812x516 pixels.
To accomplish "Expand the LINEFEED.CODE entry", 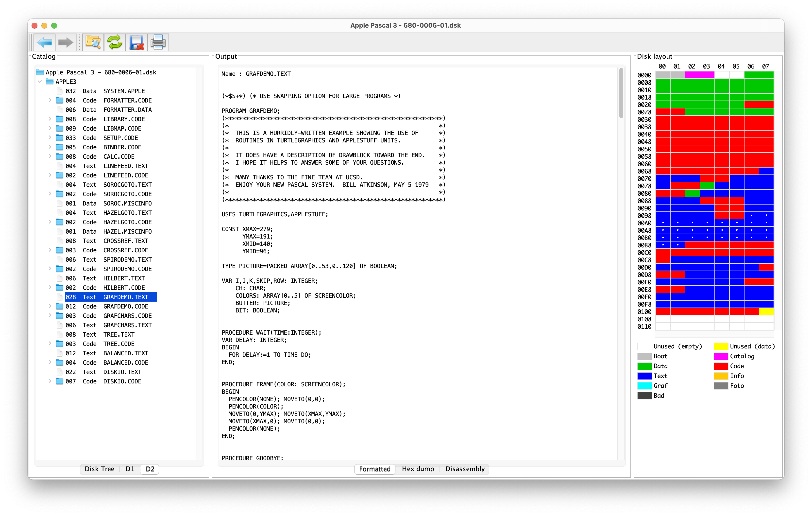I will [x=50, y=175].
